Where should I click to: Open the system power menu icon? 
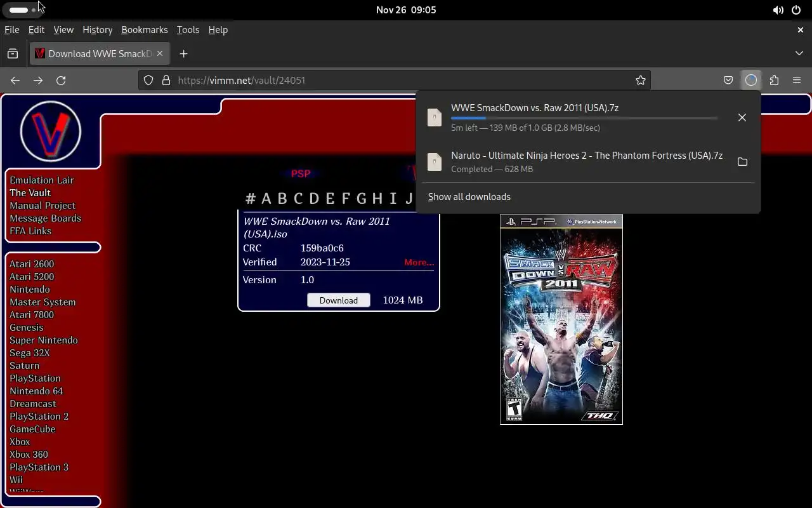click(x=796, y=10)
